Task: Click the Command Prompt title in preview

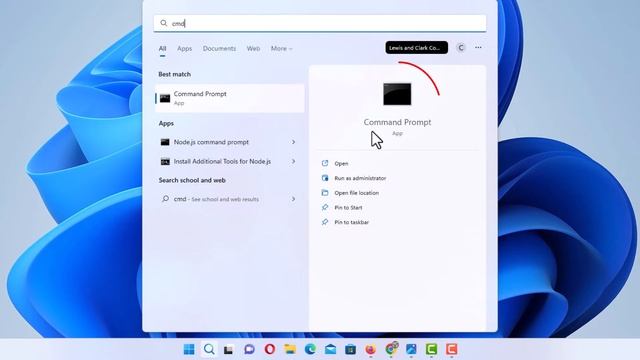Action: (397, 122)
